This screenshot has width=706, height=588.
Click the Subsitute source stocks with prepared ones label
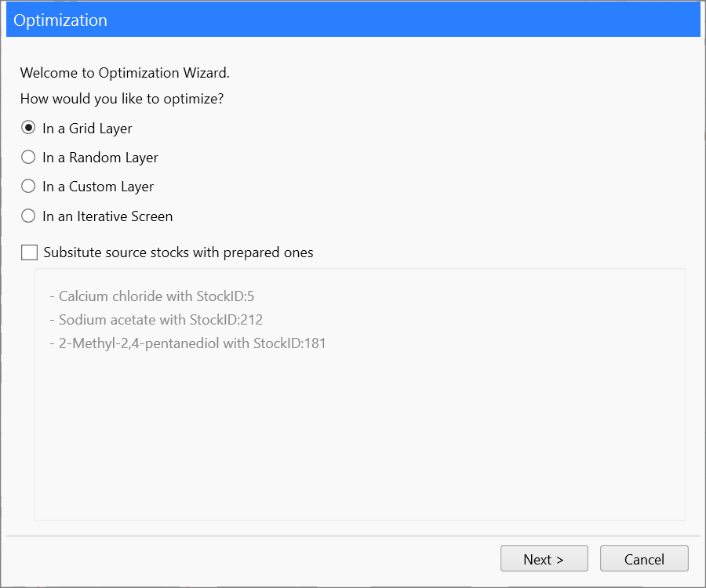[178, 252]
